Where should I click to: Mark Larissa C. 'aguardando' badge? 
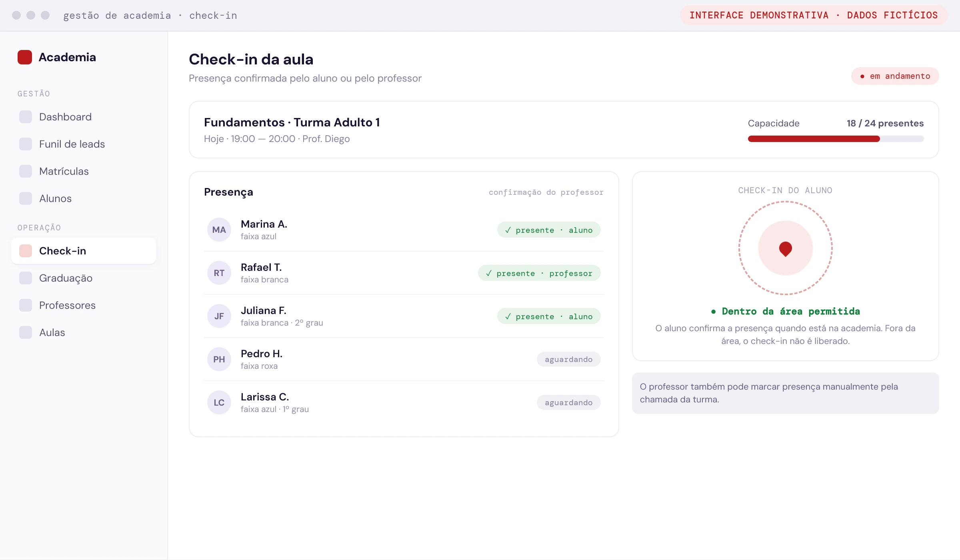(568, 402)
